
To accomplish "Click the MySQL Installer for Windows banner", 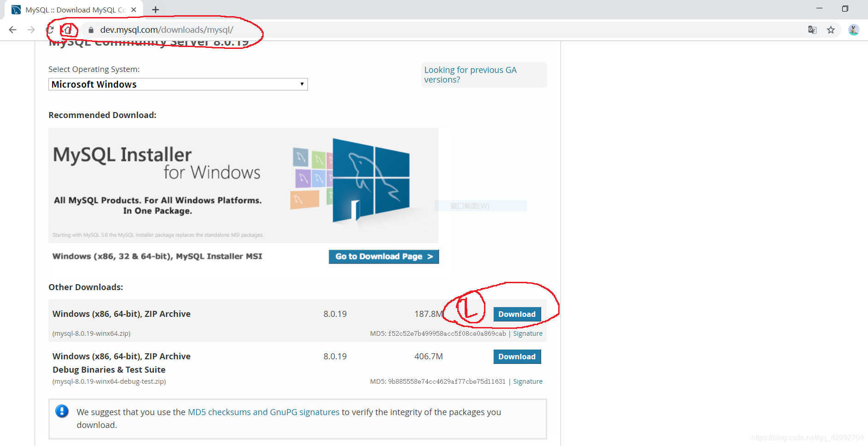I will click(243, 185).
